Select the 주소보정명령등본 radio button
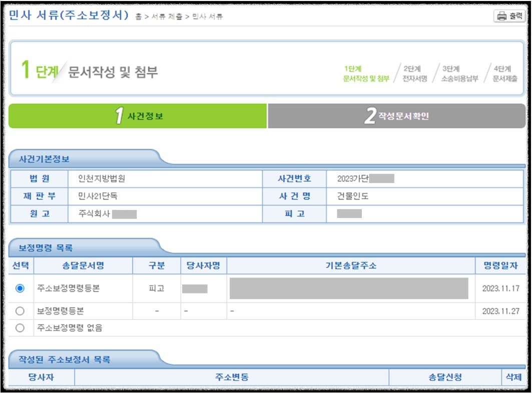 tap(20, 288)
